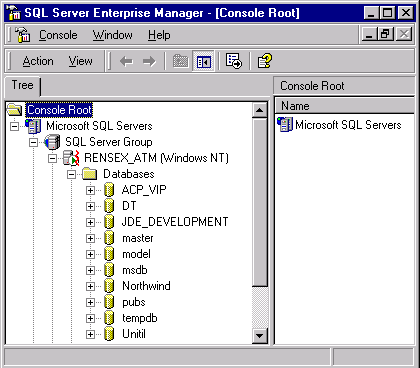Click Microsoft SQL Servers icon in right pane
Screen dimensions: 420x368
tap(285, 125)
